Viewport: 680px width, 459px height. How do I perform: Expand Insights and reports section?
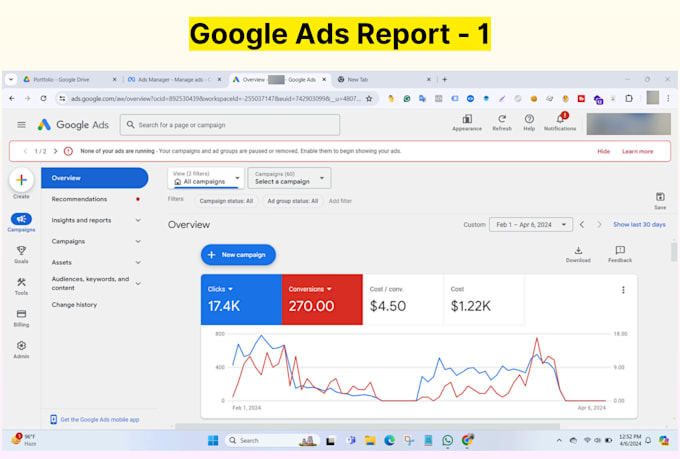138,220
